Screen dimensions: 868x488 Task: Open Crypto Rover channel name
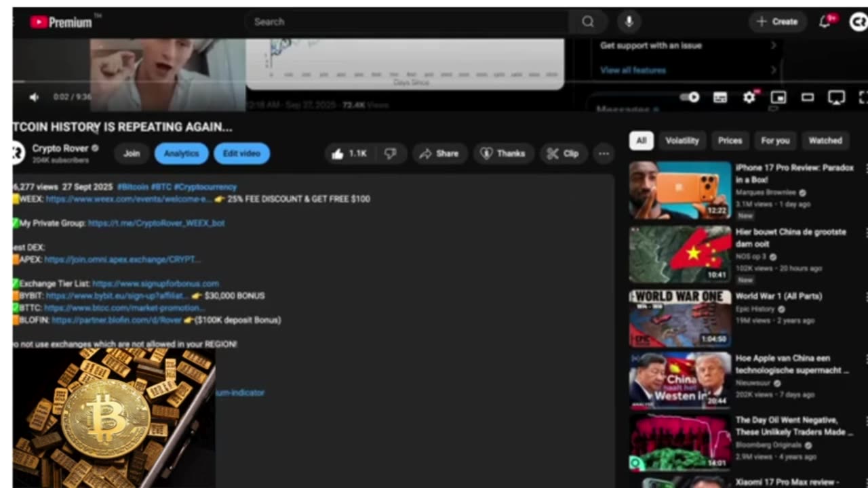[60, 148]
